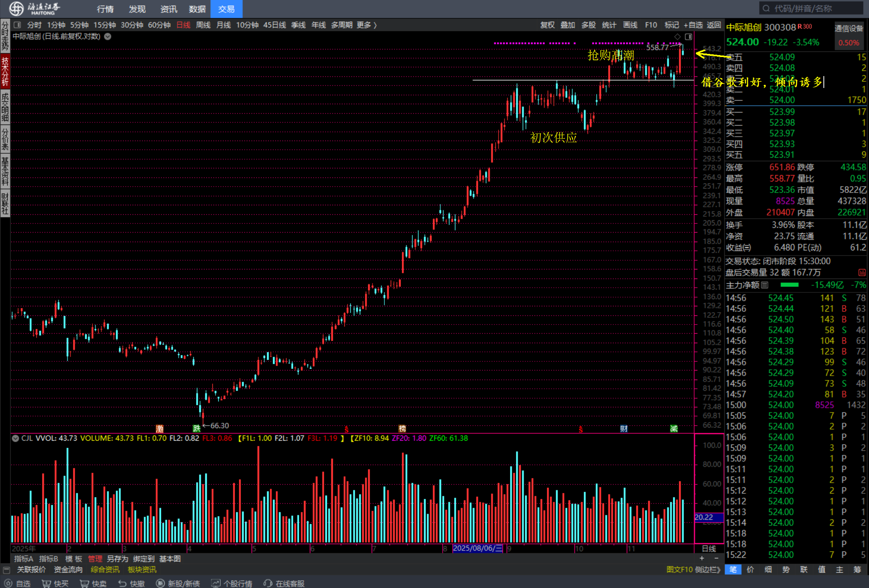Viewport: 869px width, 588px height.
Task: Open the 行情 top menu
Action: tap(105, 9)
